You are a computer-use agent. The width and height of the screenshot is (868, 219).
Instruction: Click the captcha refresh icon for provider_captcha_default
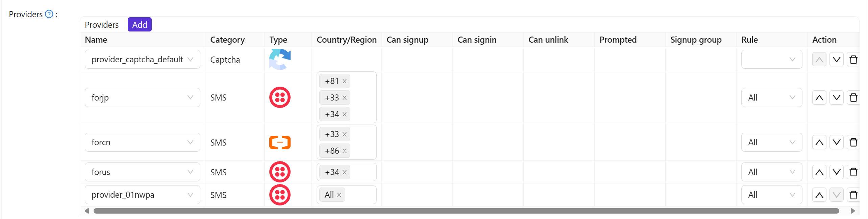279,59
